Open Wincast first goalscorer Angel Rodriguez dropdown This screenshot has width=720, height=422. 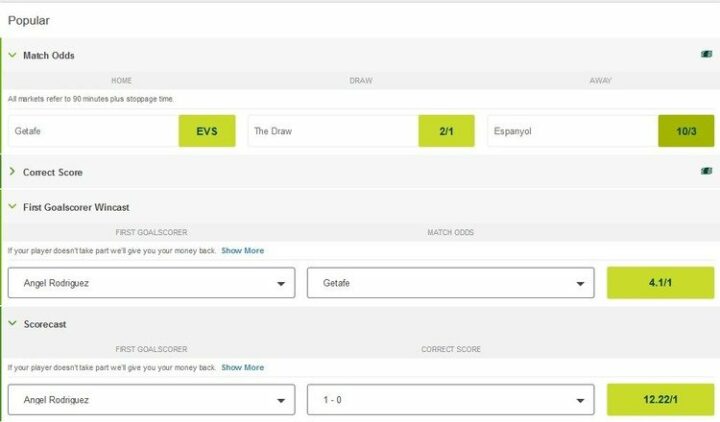pos(151,283)
